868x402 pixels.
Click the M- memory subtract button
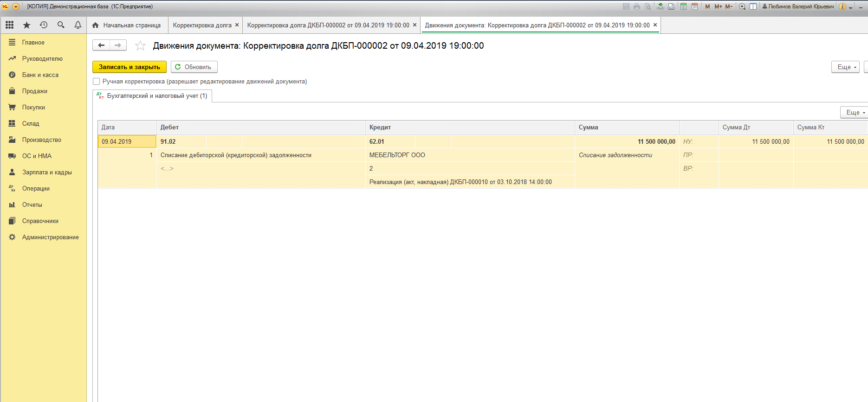729,6
